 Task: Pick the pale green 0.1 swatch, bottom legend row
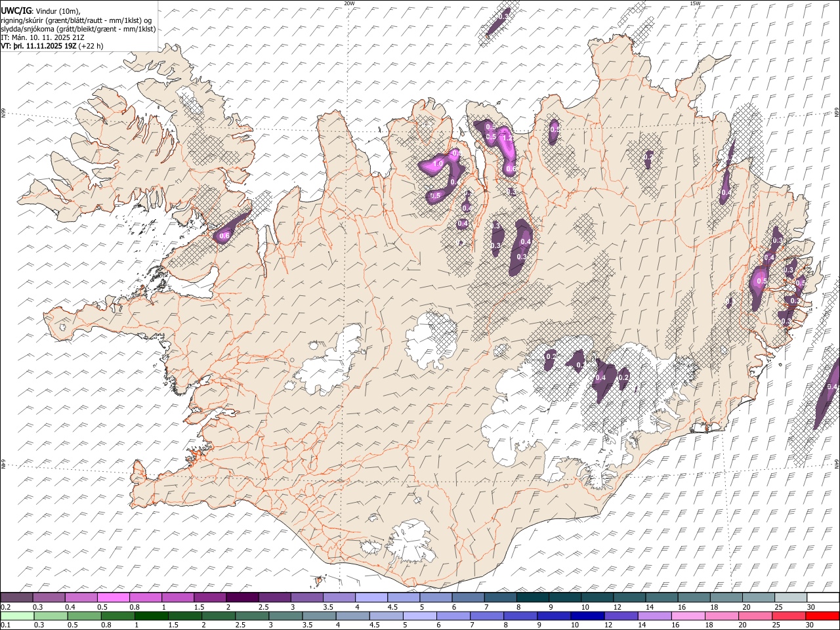coord(17,616)
